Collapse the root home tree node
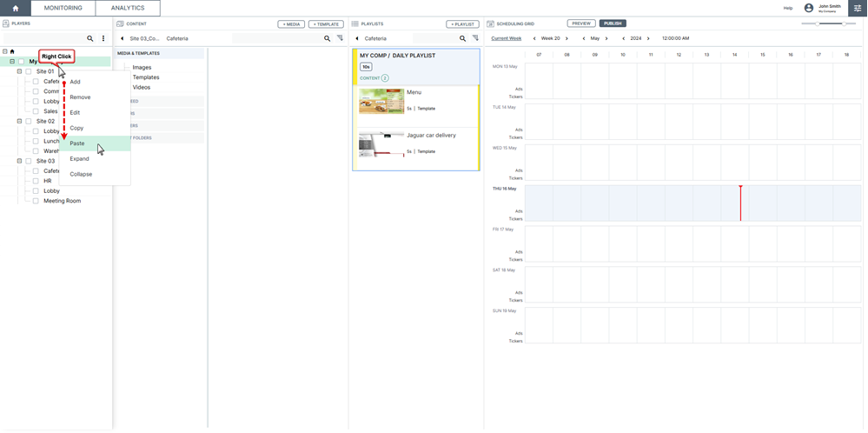The width and height of the screenshot is (868, 433). tap(5, 51)
